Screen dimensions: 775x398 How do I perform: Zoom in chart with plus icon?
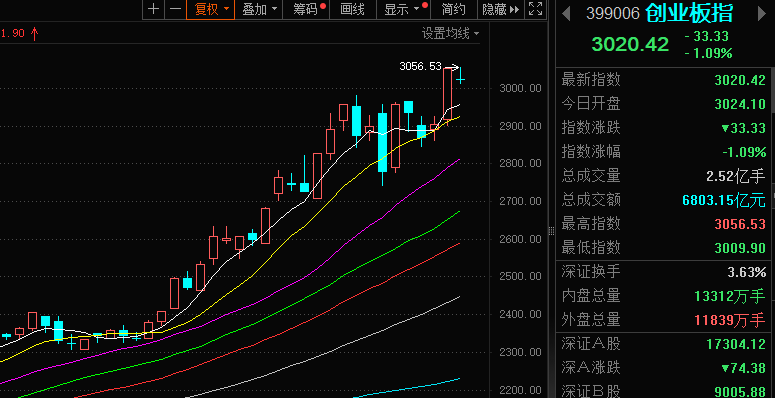154,9
